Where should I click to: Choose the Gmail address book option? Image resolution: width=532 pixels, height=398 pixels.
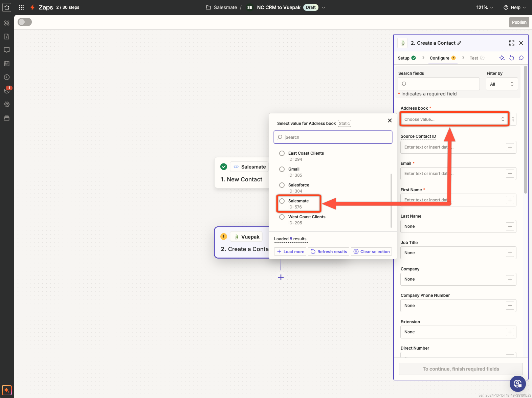tap(282, 169)
